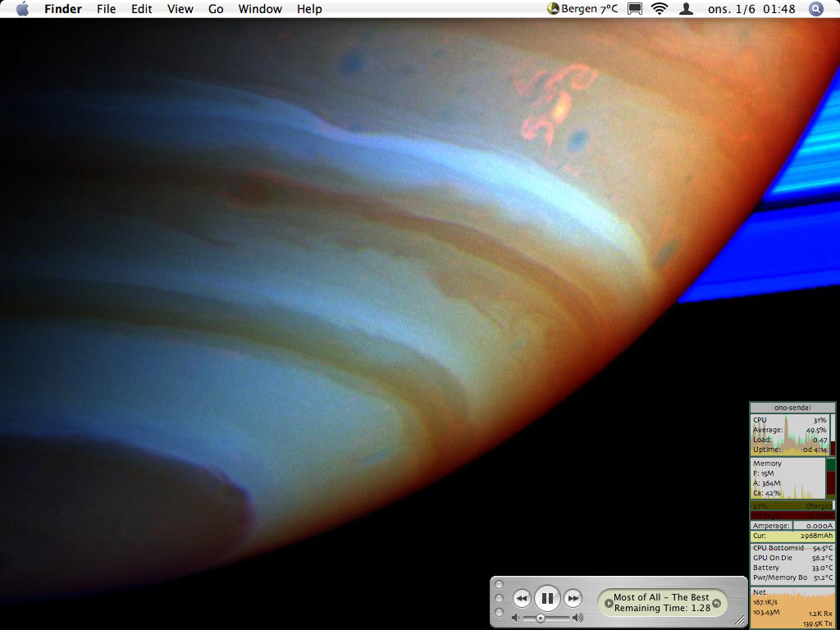Open the AirPort Wi-Fi status menu
Viewport: 840px width, 630px height.
pyautogui.click(x=660, y=8)
